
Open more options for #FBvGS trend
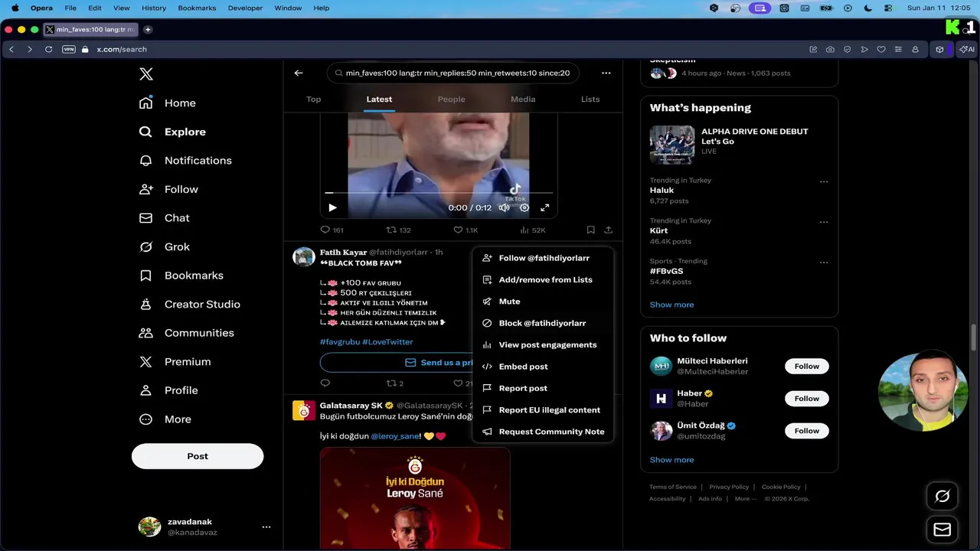[x=824, y=262]
